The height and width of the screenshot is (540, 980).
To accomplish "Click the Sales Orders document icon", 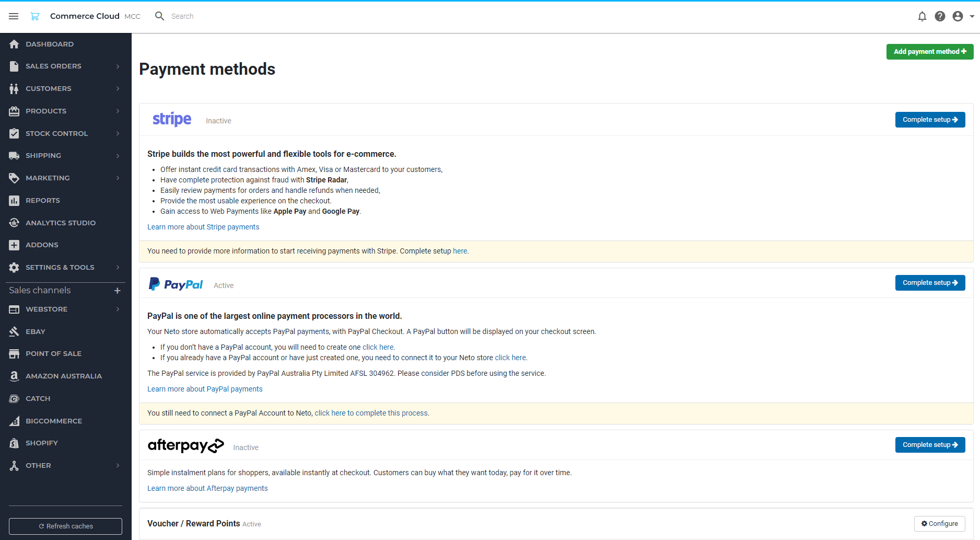I will 14,66.
